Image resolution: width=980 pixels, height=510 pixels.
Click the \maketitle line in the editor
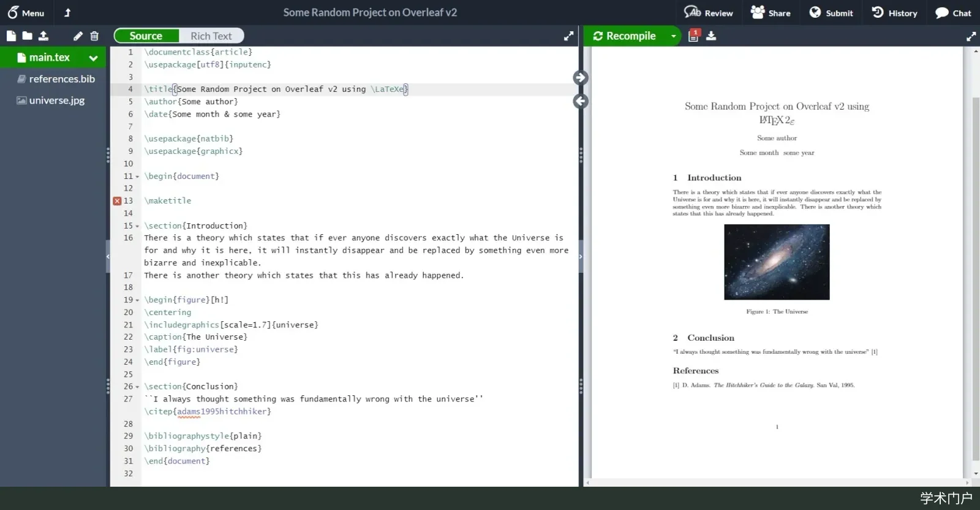(168, 200)
